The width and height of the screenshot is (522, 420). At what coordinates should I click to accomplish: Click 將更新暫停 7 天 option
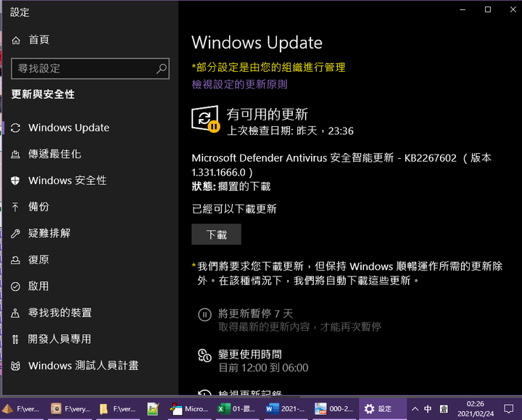pyautogui.click(x=256, y=314)
